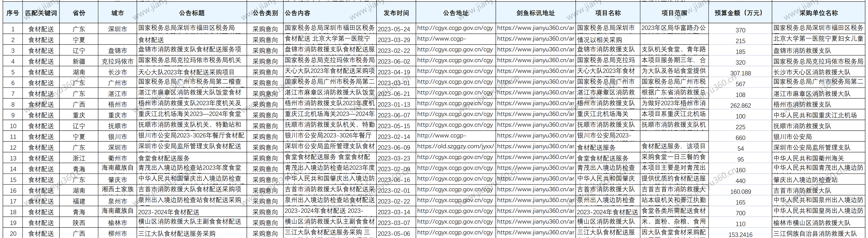Open the jianyu360 link for 盘锦市消防救援支队 row

(536, 49)
